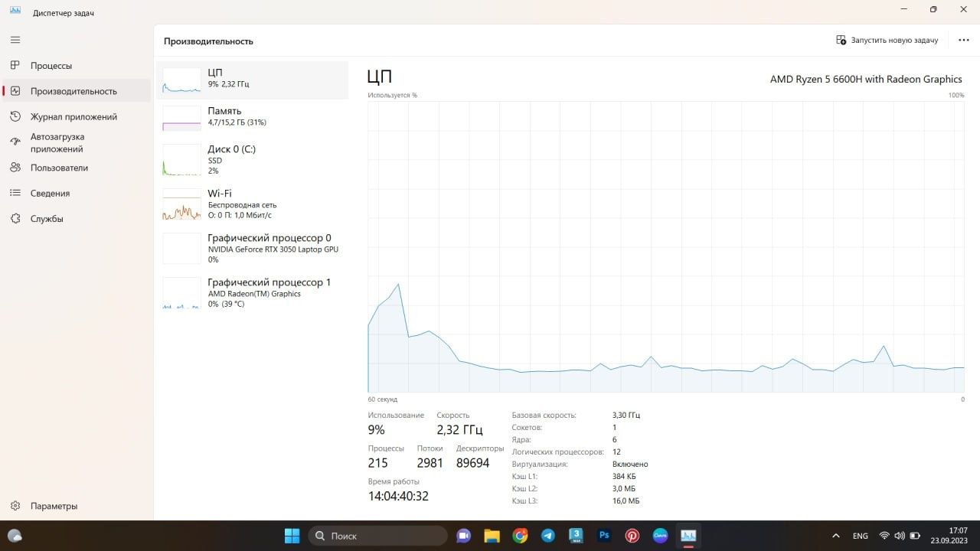
Task: Open Pinterest from taskbar
Action: coord(632,536)
